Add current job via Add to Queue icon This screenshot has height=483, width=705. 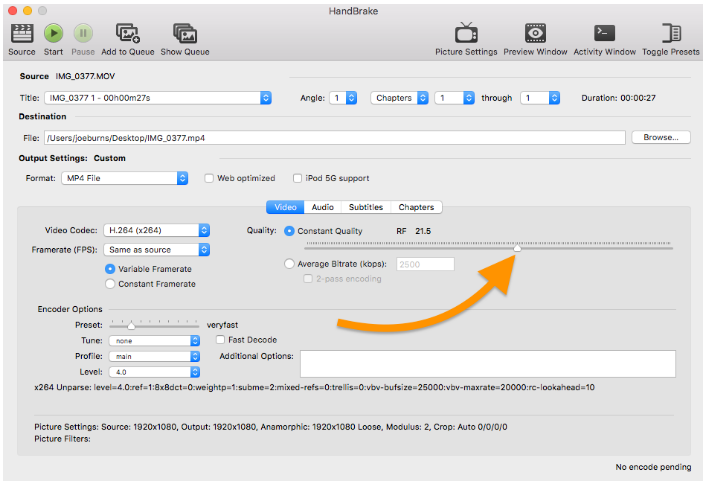[x=128, y=33]
